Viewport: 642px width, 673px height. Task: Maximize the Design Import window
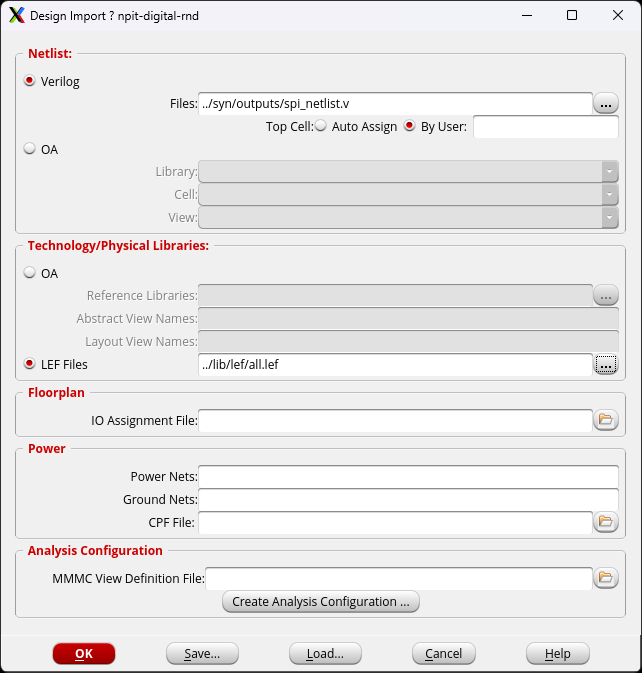pyautogui.click(x=572, y=15)
